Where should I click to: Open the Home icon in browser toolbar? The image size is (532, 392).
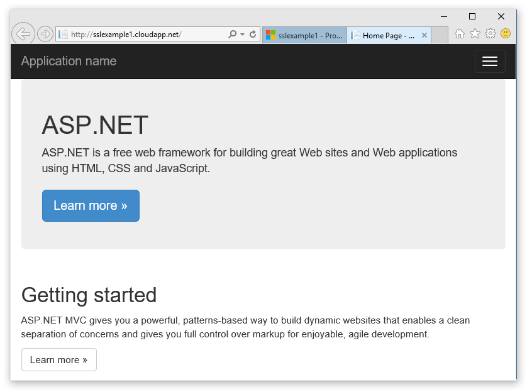coord(460,34)
